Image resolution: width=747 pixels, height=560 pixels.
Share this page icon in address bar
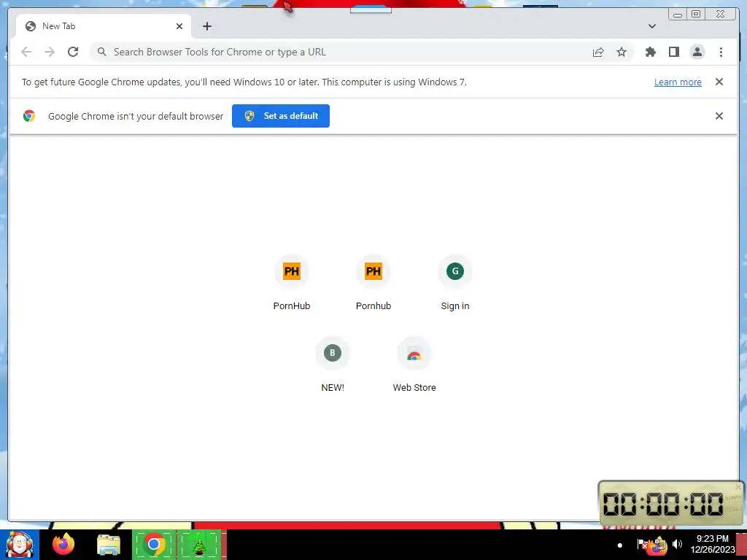pyautogui.click(x=598, y=52)
